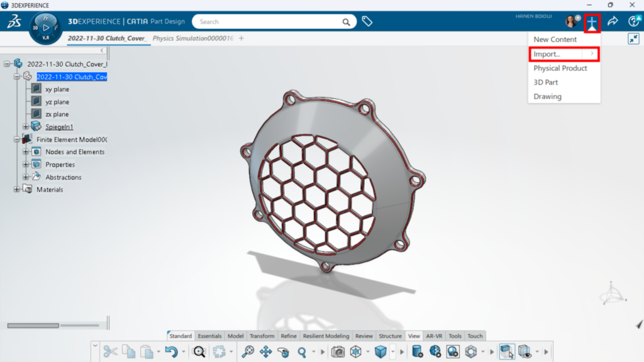Toggle the visibility eye box icon

pos(525,352)
